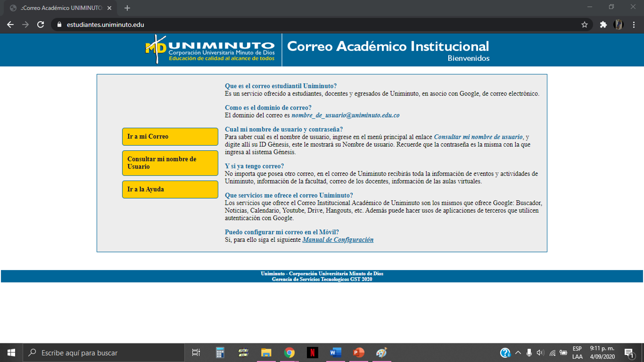Click the film-clapper app icon beside Calculator
Viewport: 644px width, 362px height.
click(243, 352)
